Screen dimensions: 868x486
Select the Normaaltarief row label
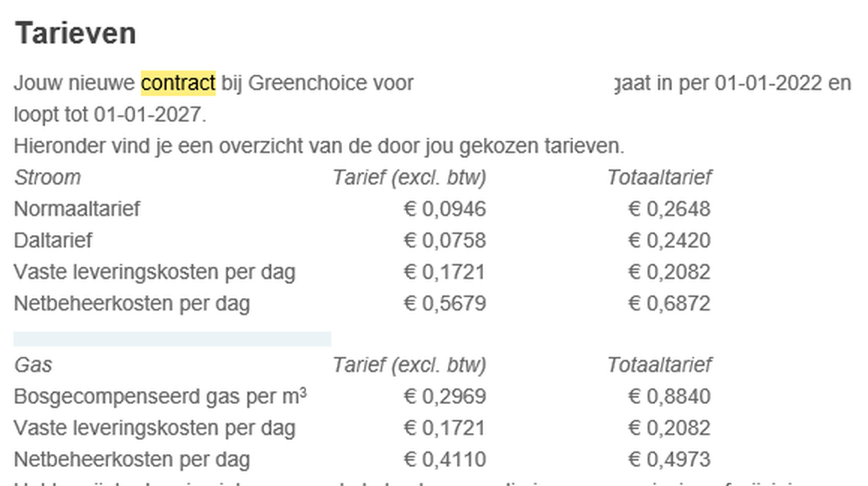(x=77, y=209)
